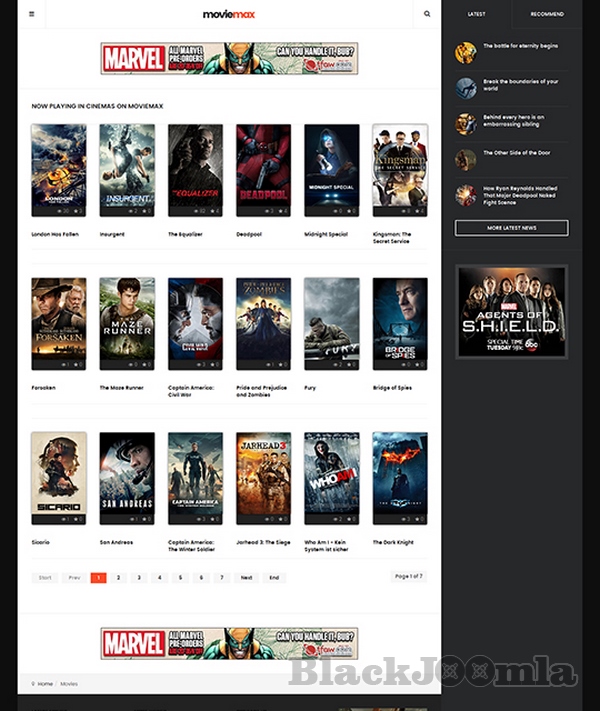Click the More Latest News button
The image size is (600, 711).
tap(511, 228)
